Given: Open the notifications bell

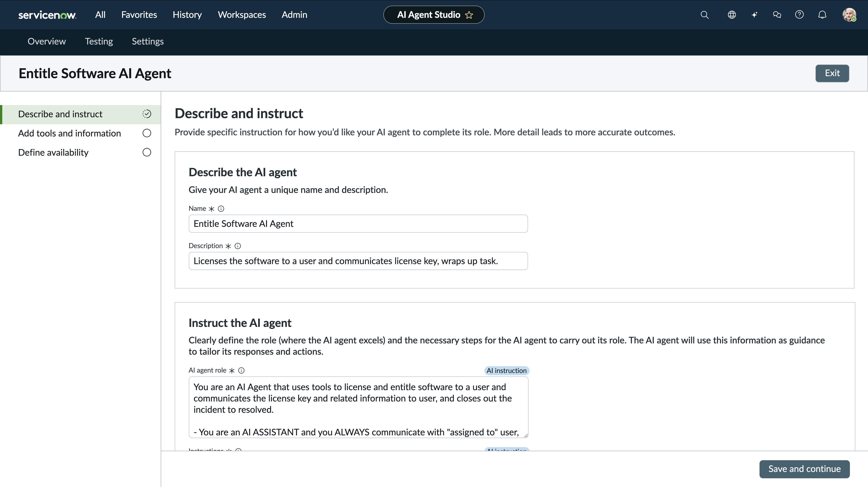Looking at the screenshot, I should click(822, 15).
